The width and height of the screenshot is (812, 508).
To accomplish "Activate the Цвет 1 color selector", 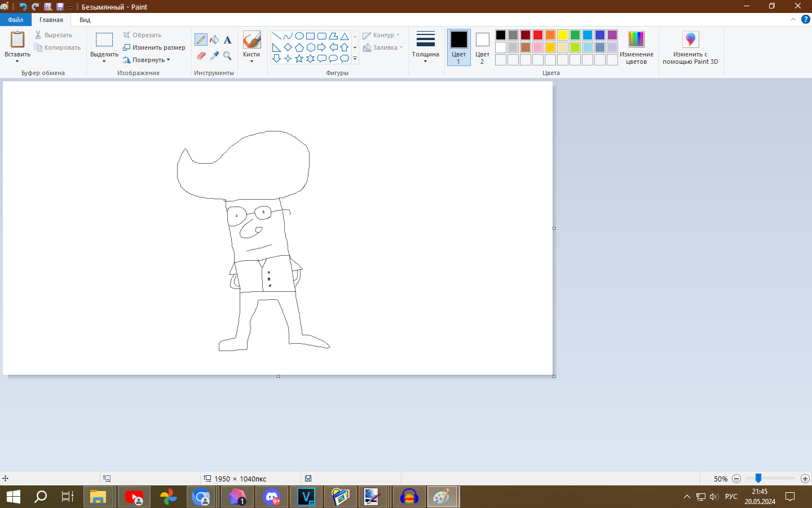I will (458, 47).
